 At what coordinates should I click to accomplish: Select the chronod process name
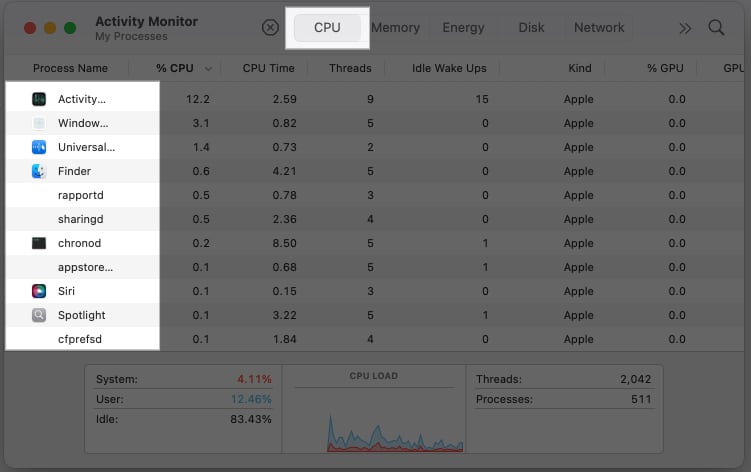[80, 243]
